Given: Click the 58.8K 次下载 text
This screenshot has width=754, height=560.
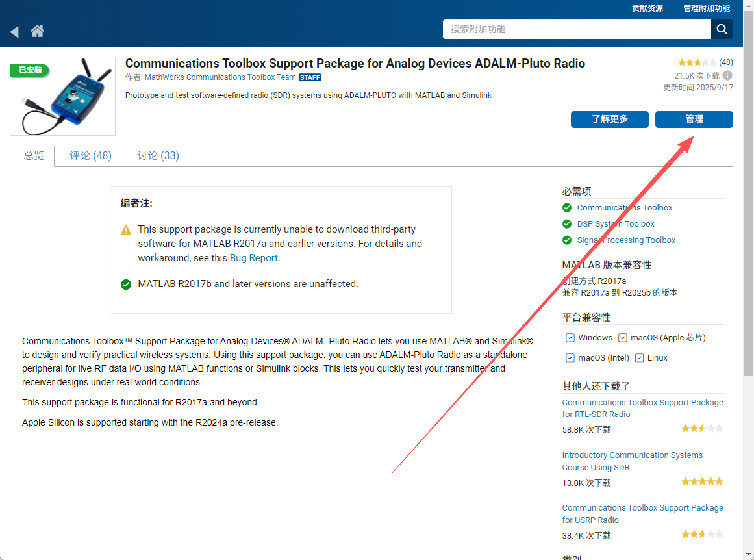Looking at the screenshot, I should pos(586,429).
